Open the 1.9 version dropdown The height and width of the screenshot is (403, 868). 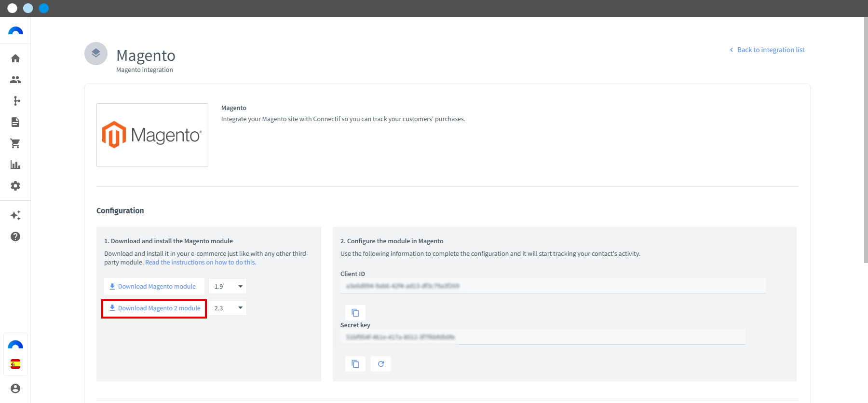point(228,286)
